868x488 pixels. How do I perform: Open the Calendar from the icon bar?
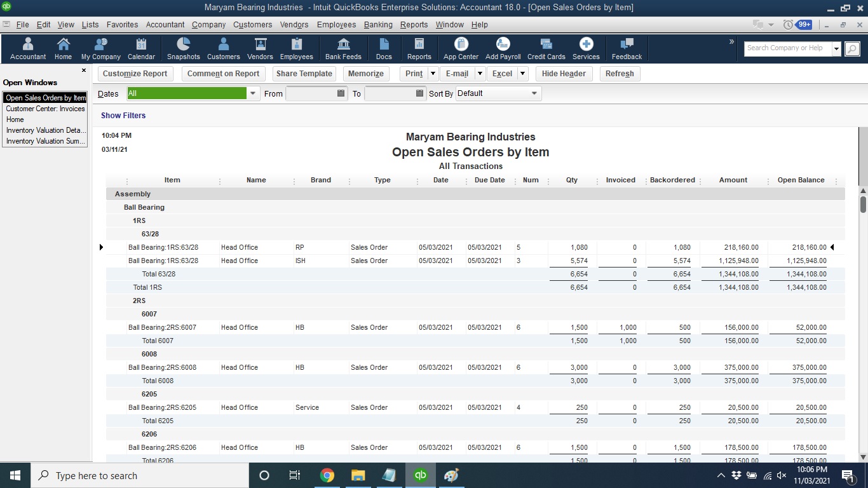click(x=141, y=48)
